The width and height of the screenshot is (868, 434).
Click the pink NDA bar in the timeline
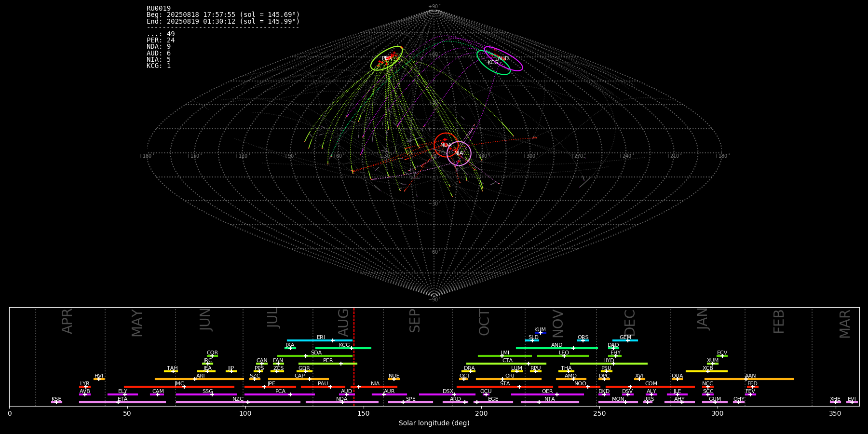pos(342,402)
